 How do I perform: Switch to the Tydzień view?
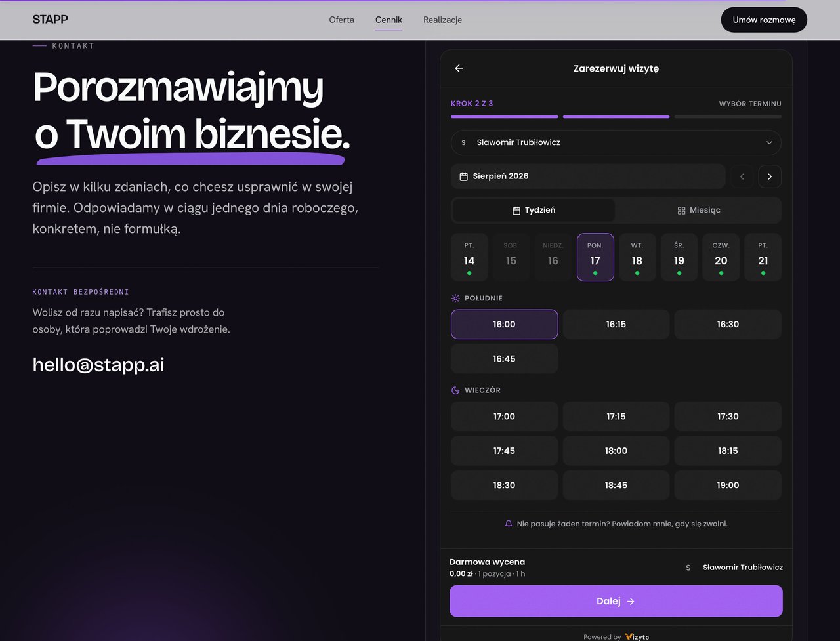534,210
